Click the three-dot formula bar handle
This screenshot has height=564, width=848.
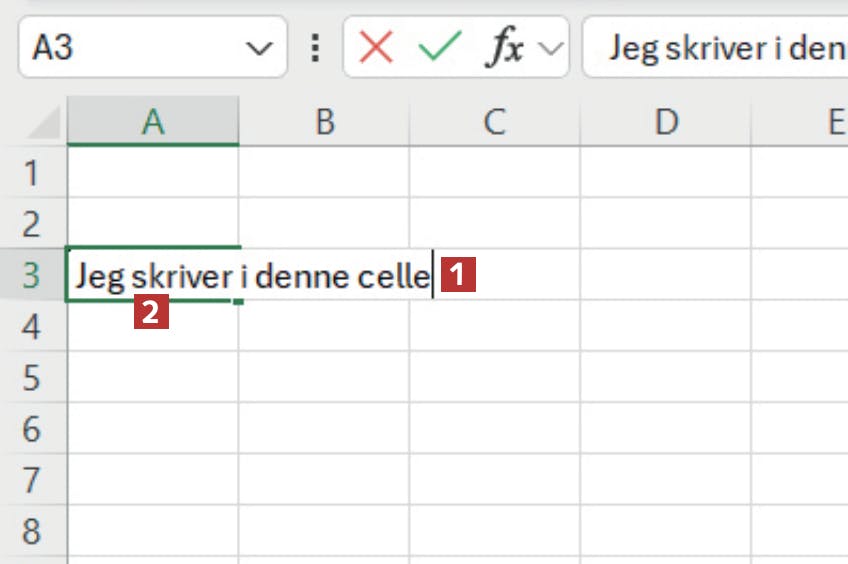coord(316,47)
